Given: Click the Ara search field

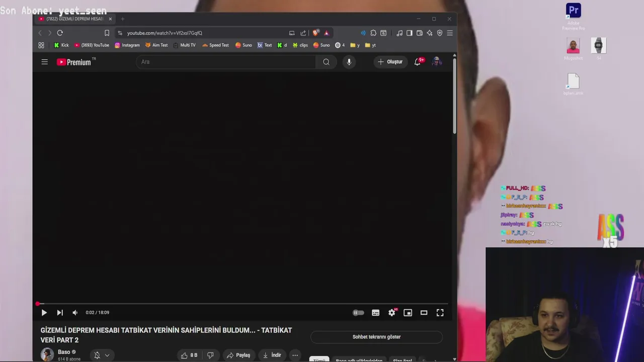Looking at the screenshot, I should (x=226, y=62).
